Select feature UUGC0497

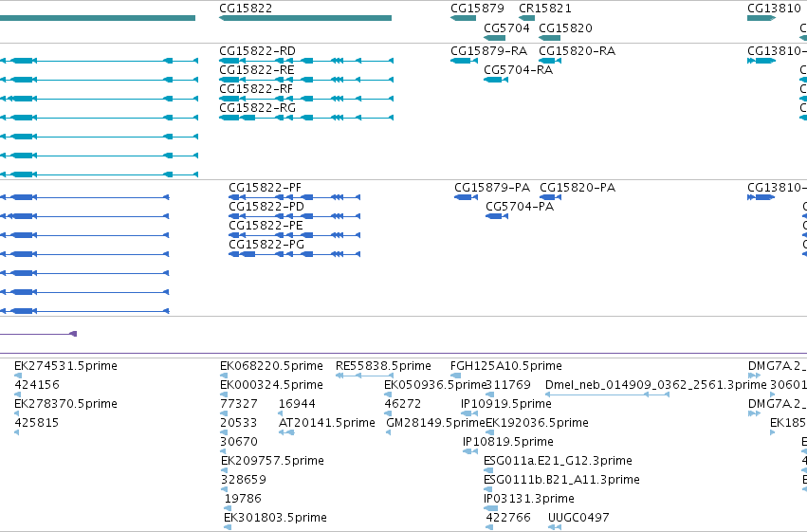(x=555, y=527)
